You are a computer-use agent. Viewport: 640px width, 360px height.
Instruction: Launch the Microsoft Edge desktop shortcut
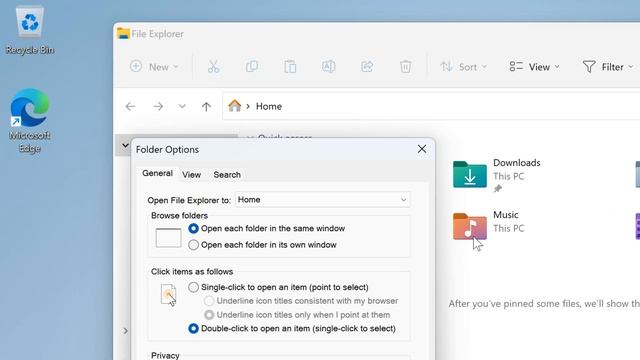coord(29,120)
